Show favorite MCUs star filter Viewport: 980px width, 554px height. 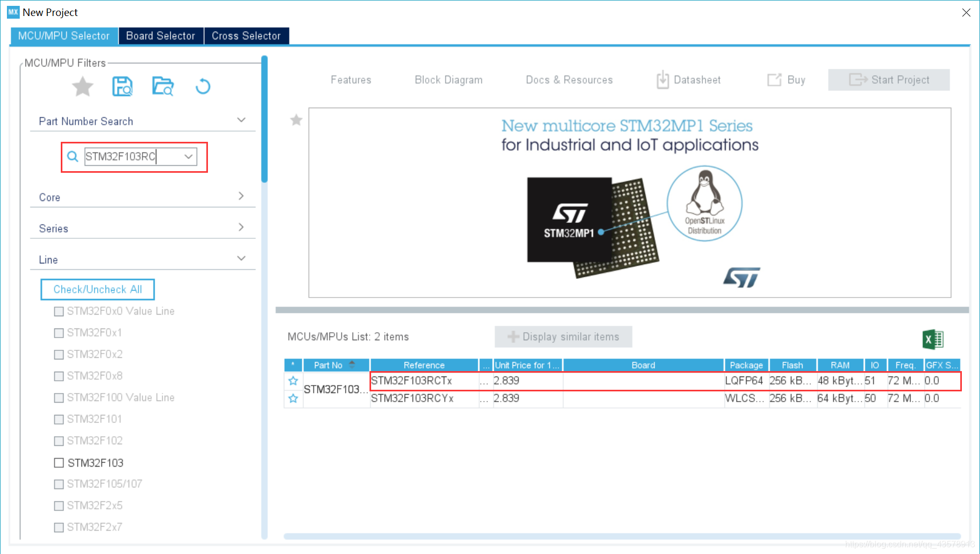(83, 86)
